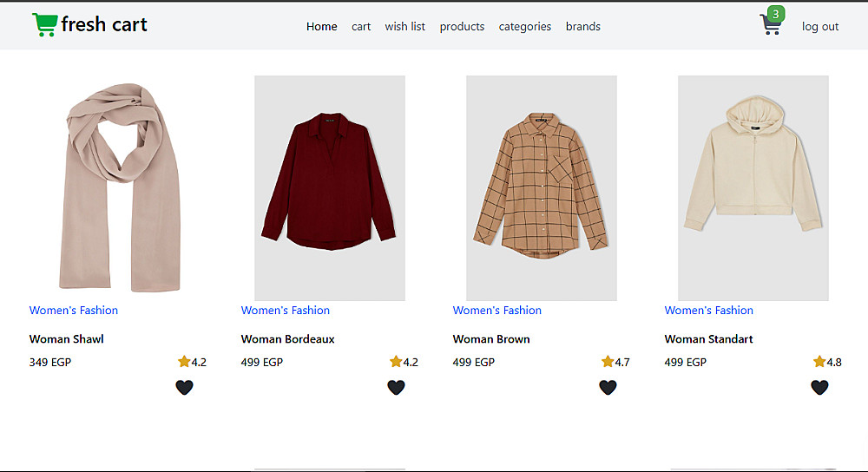Open the Woman Bordeaux shirt image
868x472 pixels.
click(x=330, y=187)
